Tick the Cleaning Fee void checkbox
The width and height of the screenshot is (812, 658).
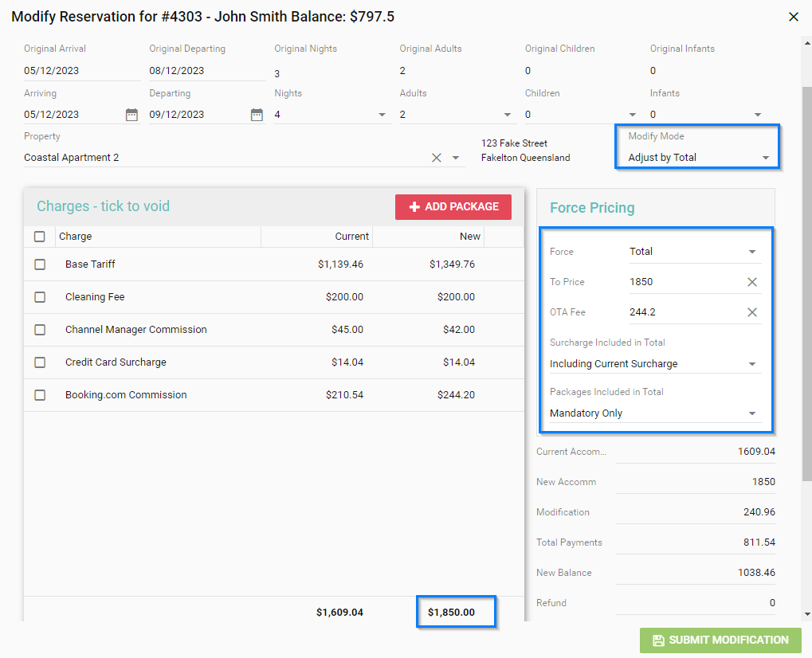pyautogui.click(x=40, y=297)
